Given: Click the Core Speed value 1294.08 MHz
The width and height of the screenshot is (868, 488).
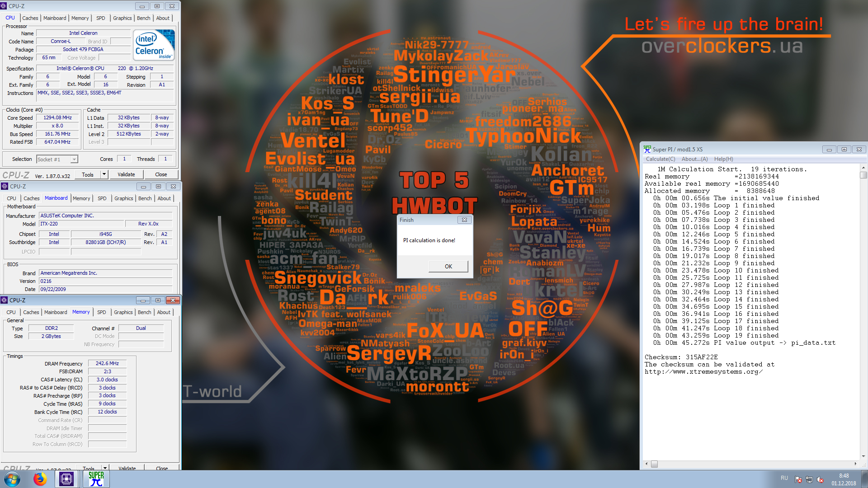Looking at the screenshot, I should pyautogui.click(x=57, y=117).
